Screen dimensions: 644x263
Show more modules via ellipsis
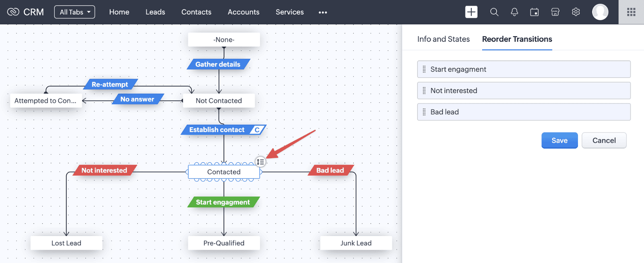coord(323,12)
